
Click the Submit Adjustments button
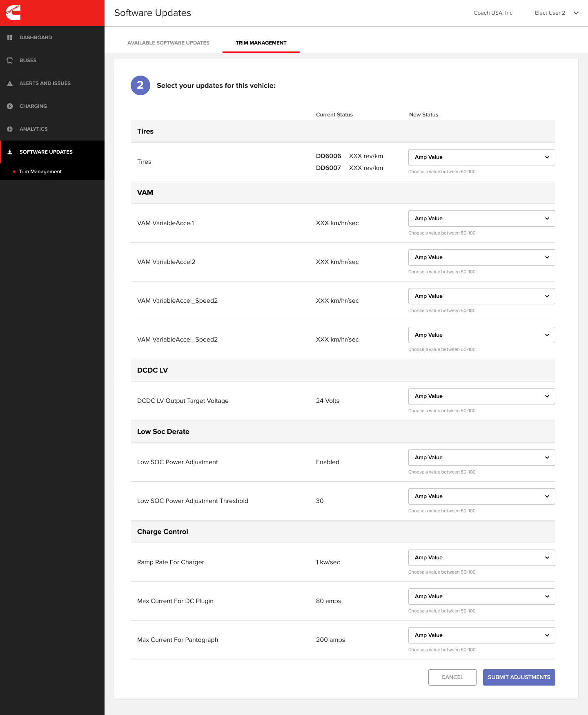(519, 677)
